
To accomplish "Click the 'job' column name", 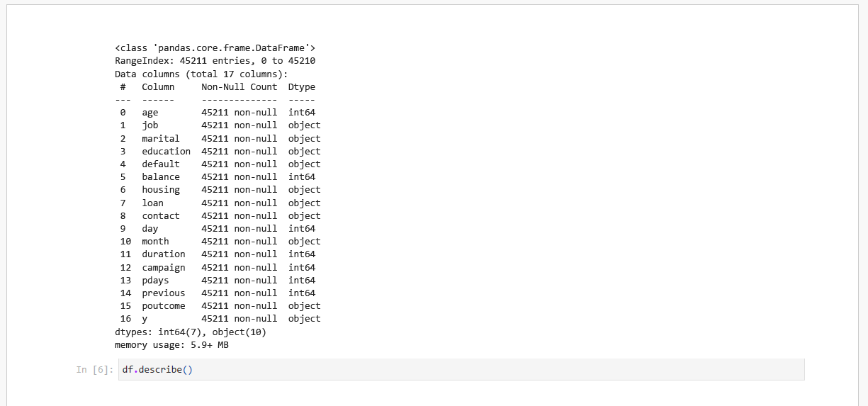I will 150,125.
